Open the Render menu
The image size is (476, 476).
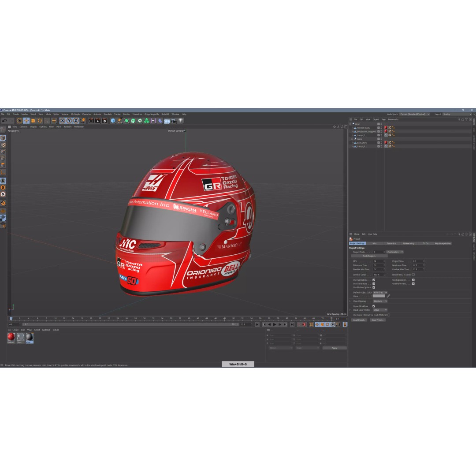(126, 114)
